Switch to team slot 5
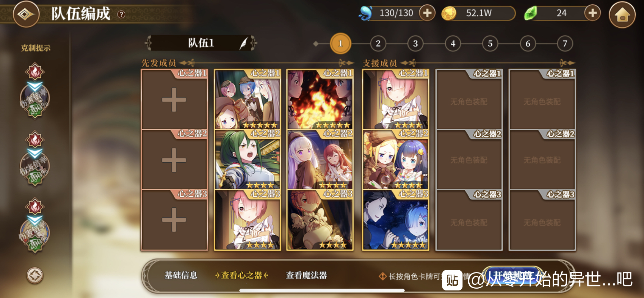Screen dimensions: 644x298 tap(490, 44)
